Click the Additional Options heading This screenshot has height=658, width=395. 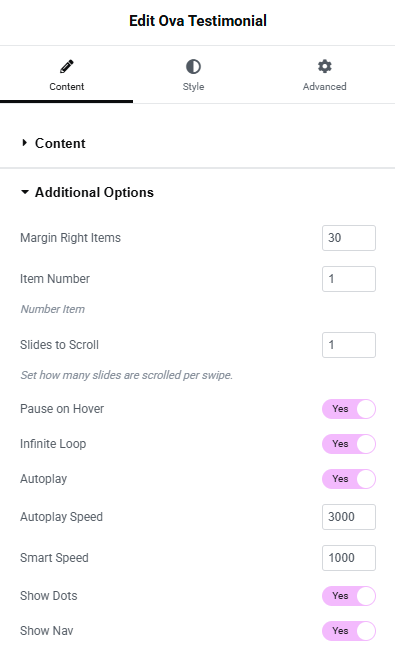94,192
